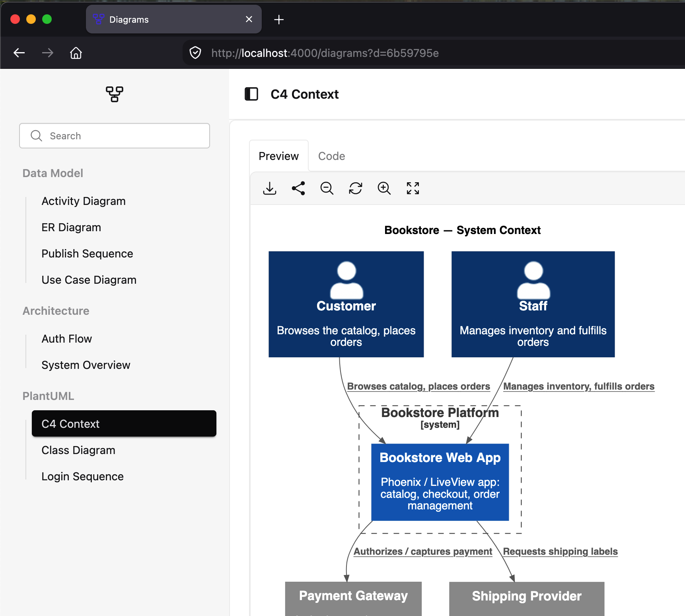Toggle the sidebar panel icon
The image size is (685, 616).
coord(251,94)
